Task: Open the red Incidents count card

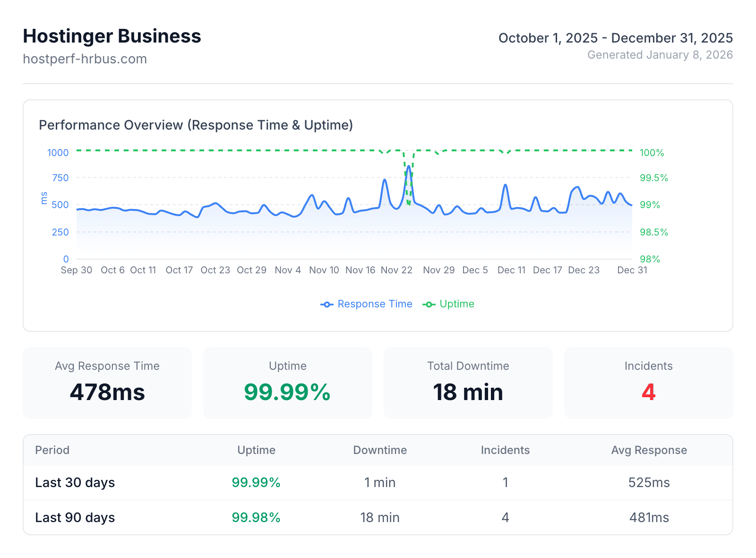Action: click(x=648, y=383)
